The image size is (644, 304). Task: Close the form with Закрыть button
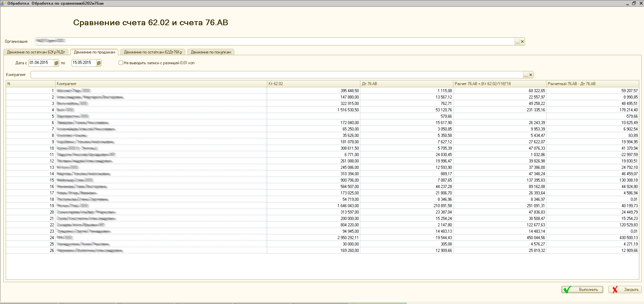click(x=625, y=290)
